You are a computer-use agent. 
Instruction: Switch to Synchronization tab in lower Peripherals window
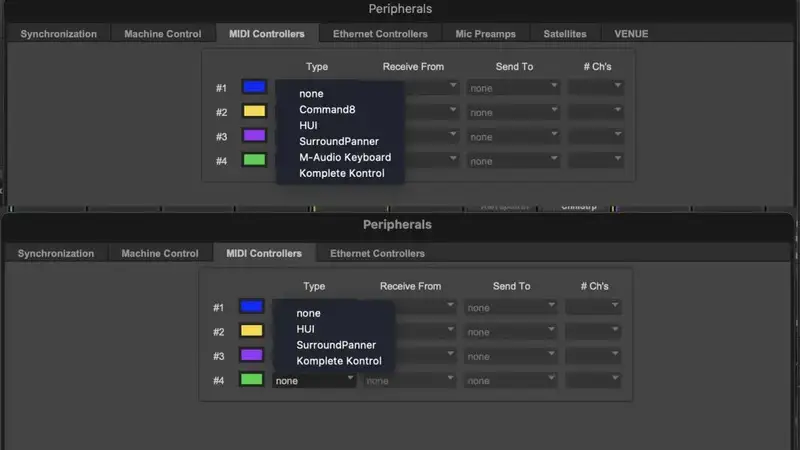(56, 254)
